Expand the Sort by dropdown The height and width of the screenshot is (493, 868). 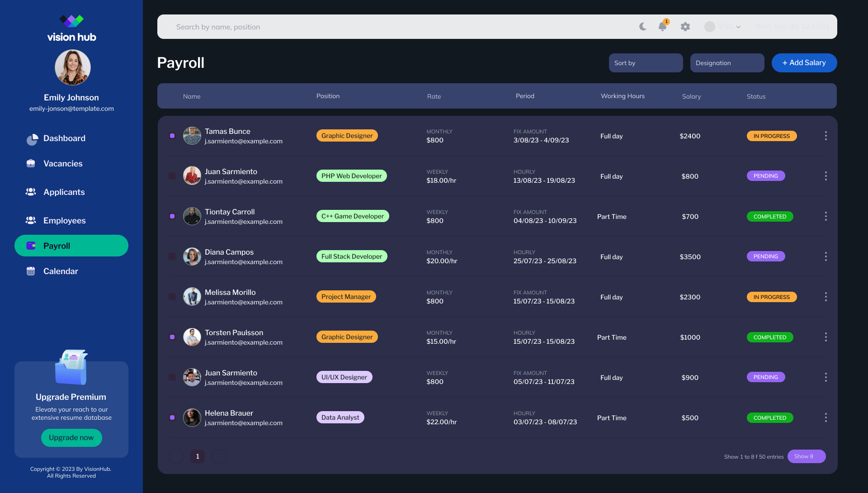click(x=646, y=63)
